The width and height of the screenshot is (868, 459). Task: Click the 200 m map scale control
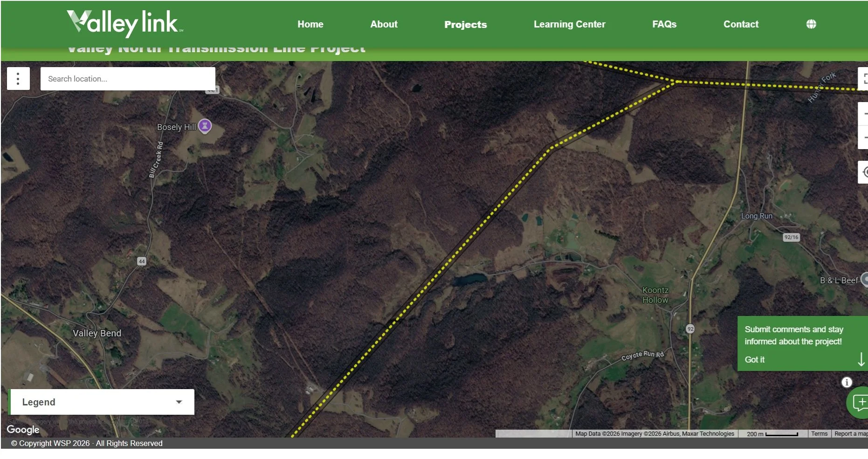[x=772, y=434]
